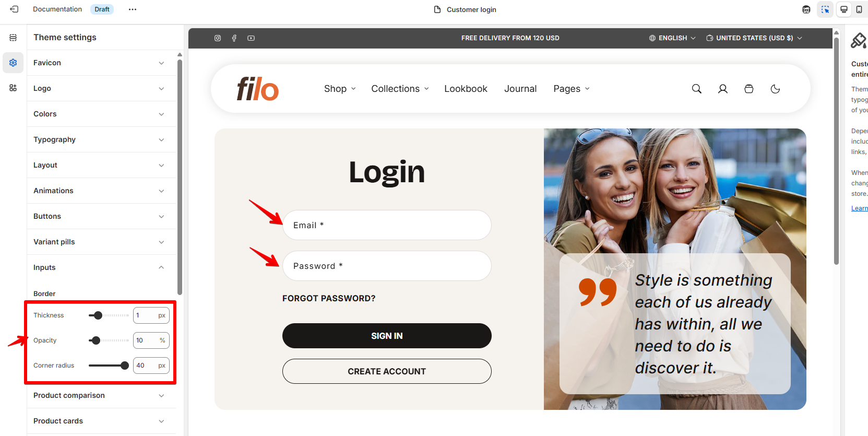
Task: Click the FORGOT PASSWORD? link
Action: 329,298
